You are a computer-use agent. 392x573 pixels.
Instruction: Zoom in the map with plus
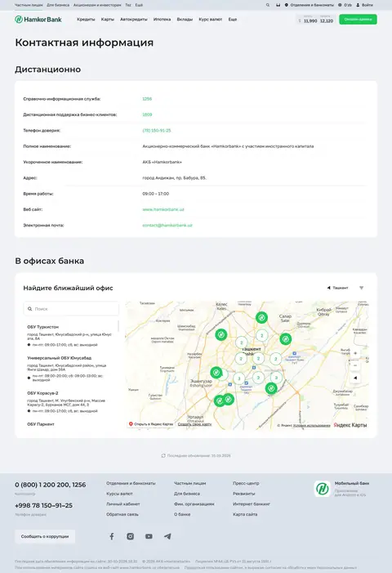pyautogui.click(x=355, y=353)
